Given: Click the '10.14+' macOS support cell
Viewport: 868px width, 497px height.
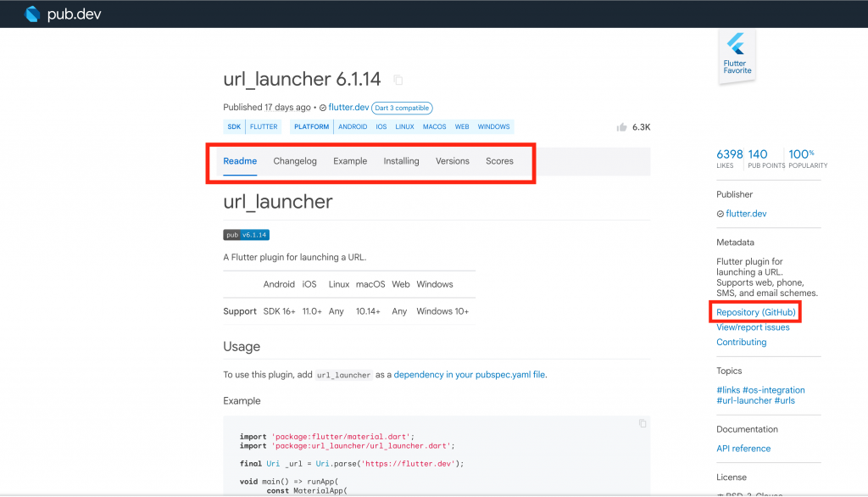Looking at the screenshot, I should (x=368, y=311).
